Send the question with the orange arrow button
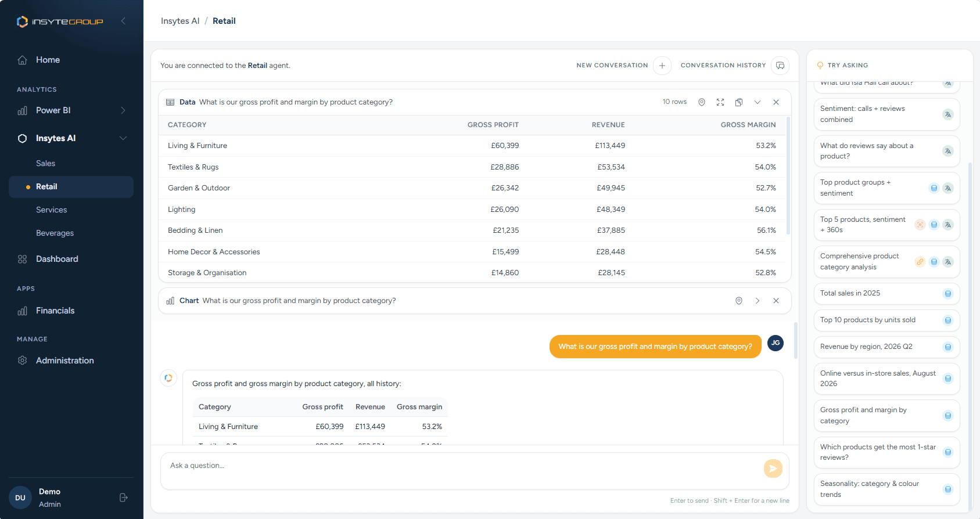The width and height of the screenshot is (980, 519). click(x=773, y=468)
